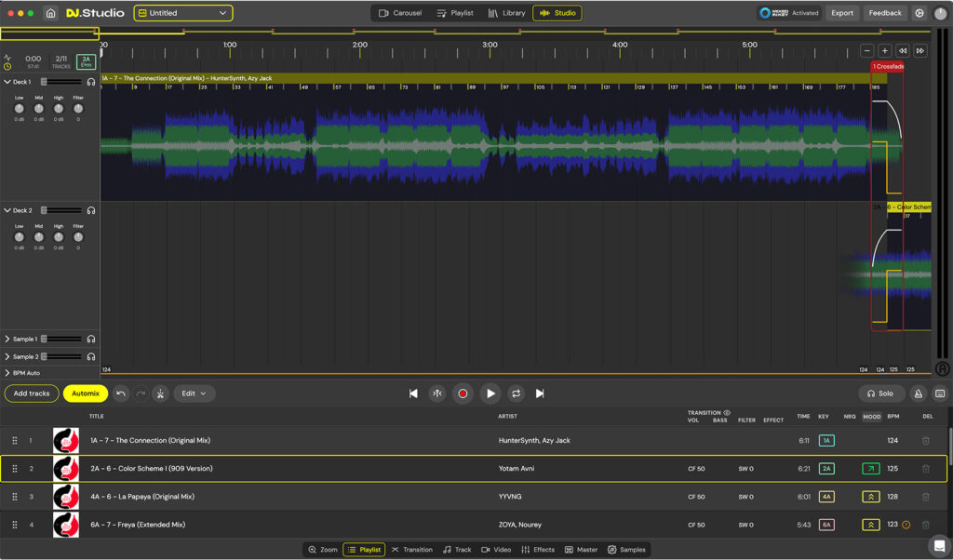
Task: Play the mix
Action: pyautogui.click(x=490, y=393)
